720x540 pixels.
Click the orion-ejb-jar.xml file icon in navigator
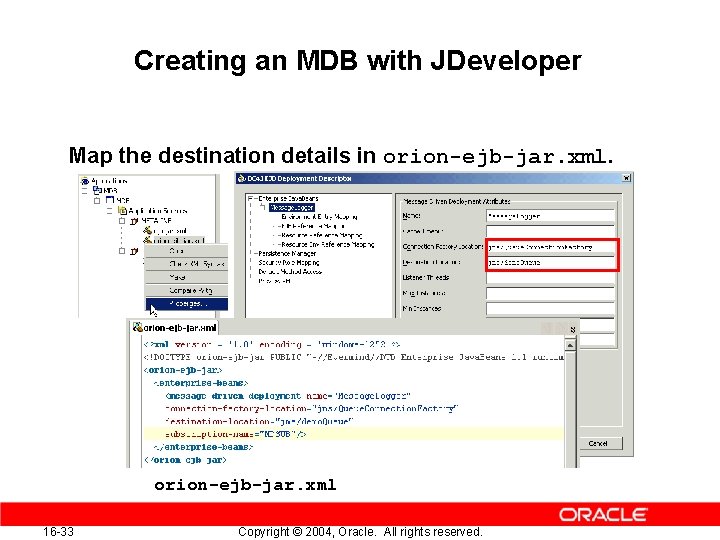pos(147,240)
